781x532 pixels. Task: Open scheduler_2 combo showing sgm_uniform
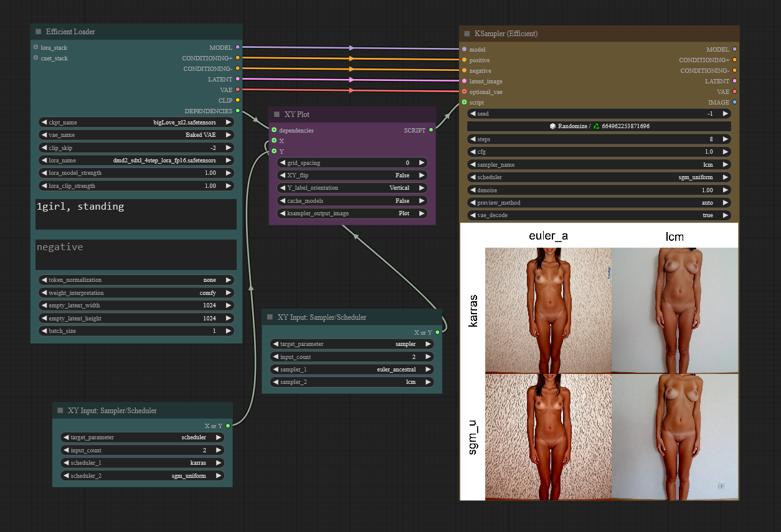point(143,475)
